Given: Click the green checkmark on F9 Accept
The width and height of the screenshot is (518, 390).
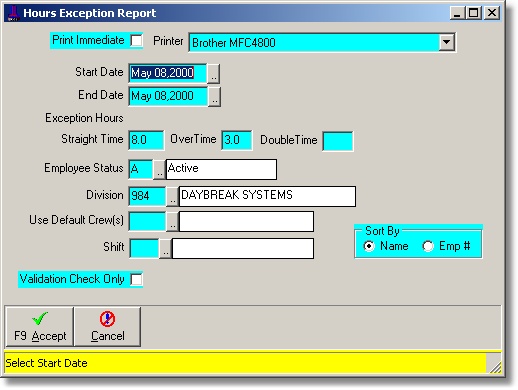Looking at the screenshot, I should point(40,318).
